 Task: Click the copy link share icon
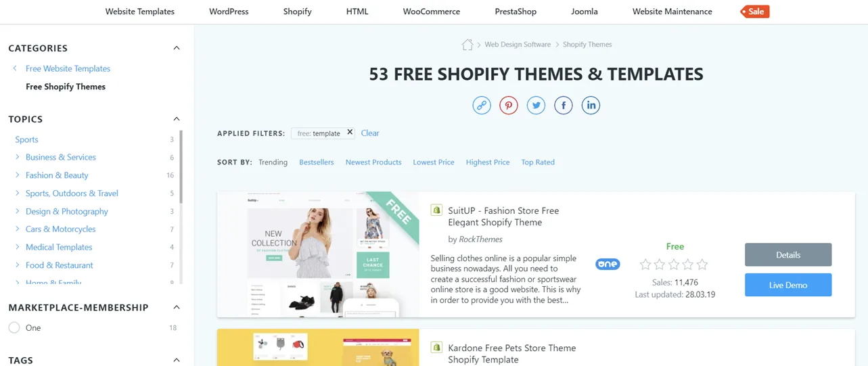coord(482,105)
